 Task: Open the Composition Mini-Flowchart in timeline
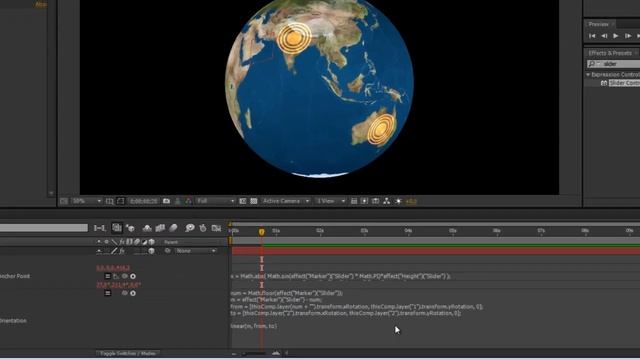click(x=100, y=228)
